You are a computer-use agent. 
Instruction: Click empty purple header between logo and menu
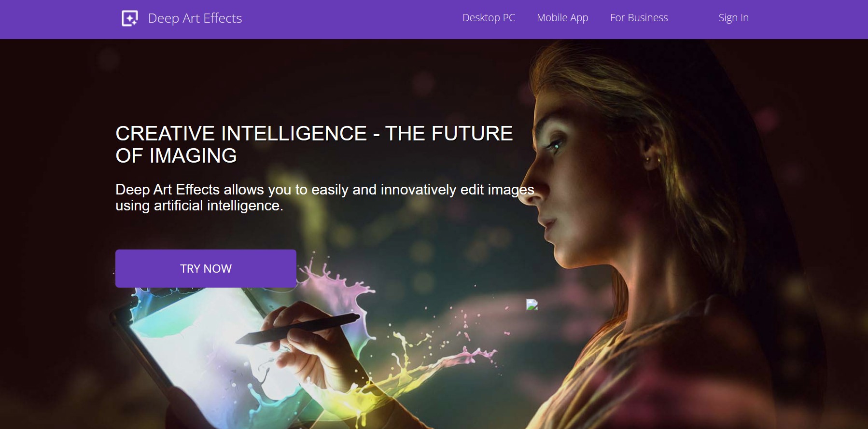pos(352,19)
